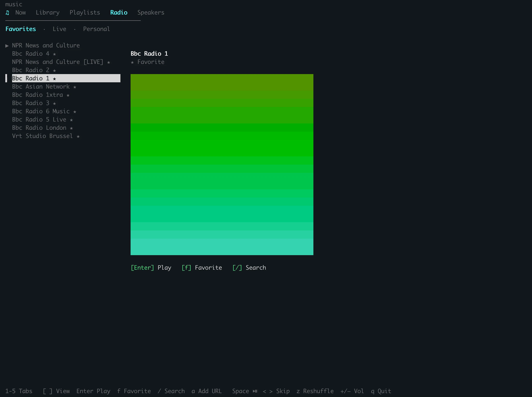
Task: Select the Radio tab
Action: tap(119, 13)
